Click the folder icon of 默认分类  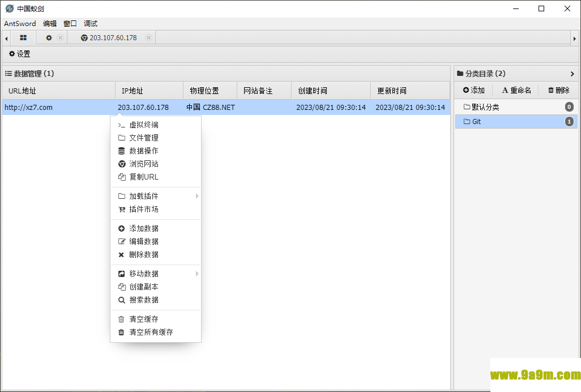[467, 107]
